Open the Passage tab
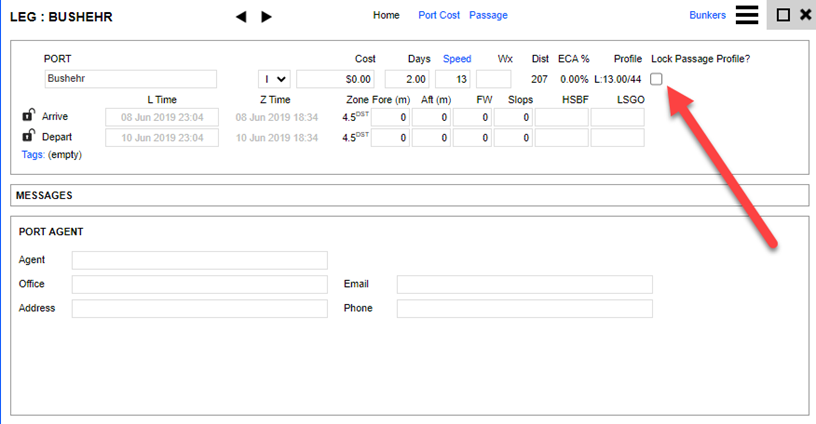 [x=488, y=15]
